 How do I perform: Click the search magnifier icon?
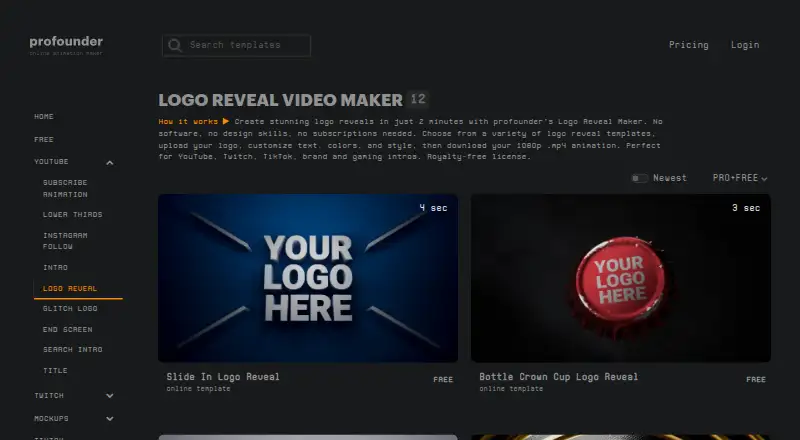click(x=174, y=45)
